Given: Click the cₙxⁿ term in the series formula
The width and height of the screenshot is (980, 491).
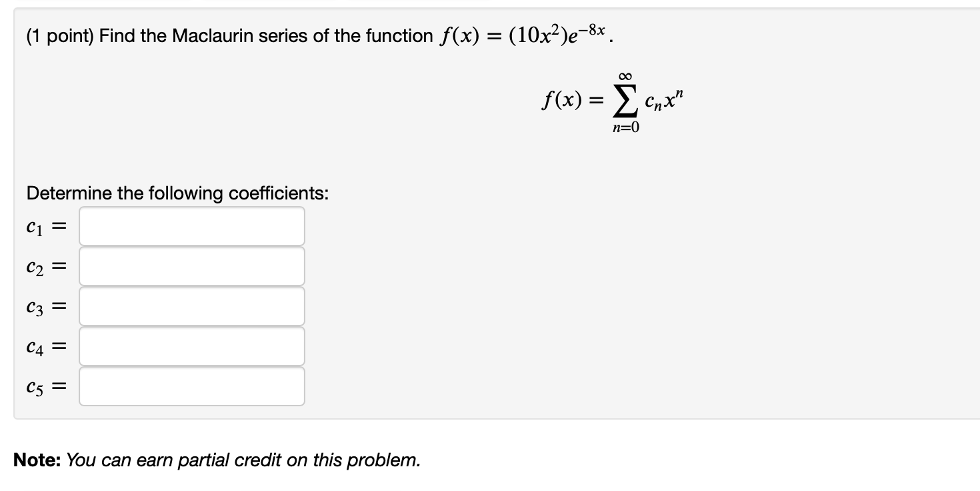Looking at the screenshot, I should (663, 100).
